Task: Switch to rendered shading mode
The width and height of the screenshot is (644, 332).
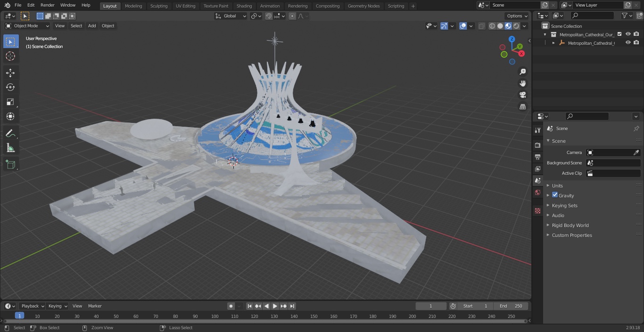Action: (x=516, y=26)
